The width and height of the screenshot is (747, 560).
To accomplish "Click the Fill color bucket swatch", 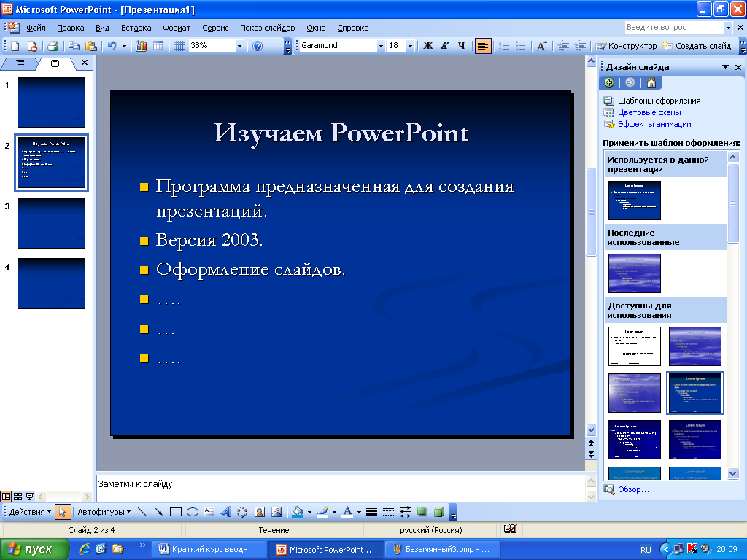I will pyautogui.click(x=298, y=512).
